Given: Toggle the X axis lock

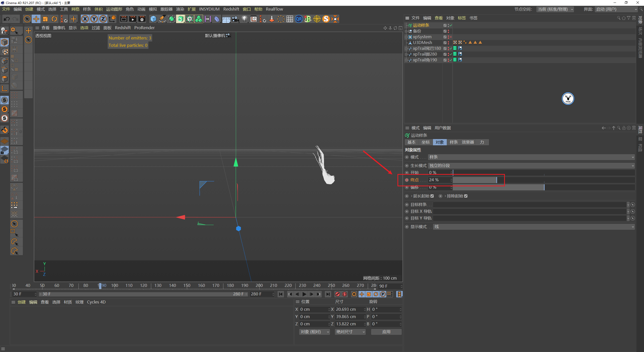Looking at the screenshot, I should point(85,19).
